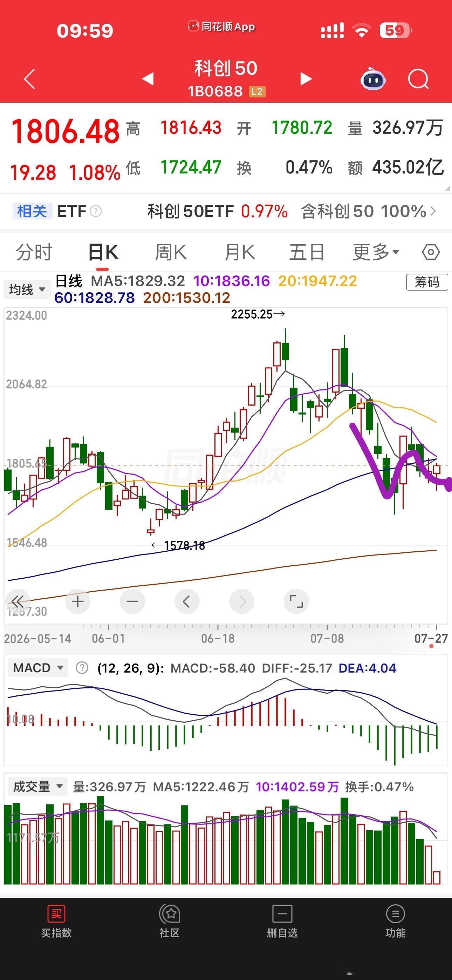Screen dimensions: 452x980
Task: Expand the 更多 period dropdown
Action: (376, 252)
